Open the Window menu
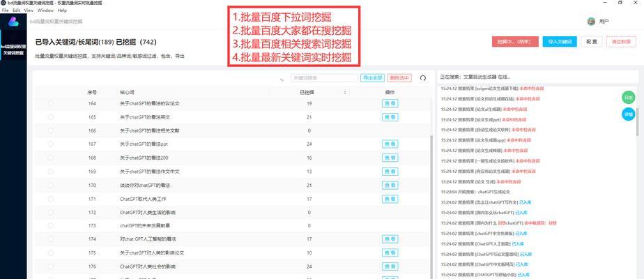The image size is (644, 279). (x=45, y=10)
